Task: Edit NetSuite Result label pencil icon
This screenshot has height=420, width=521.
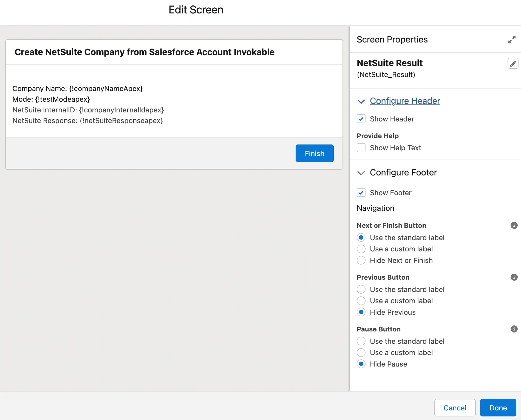Action: point(513,63)
